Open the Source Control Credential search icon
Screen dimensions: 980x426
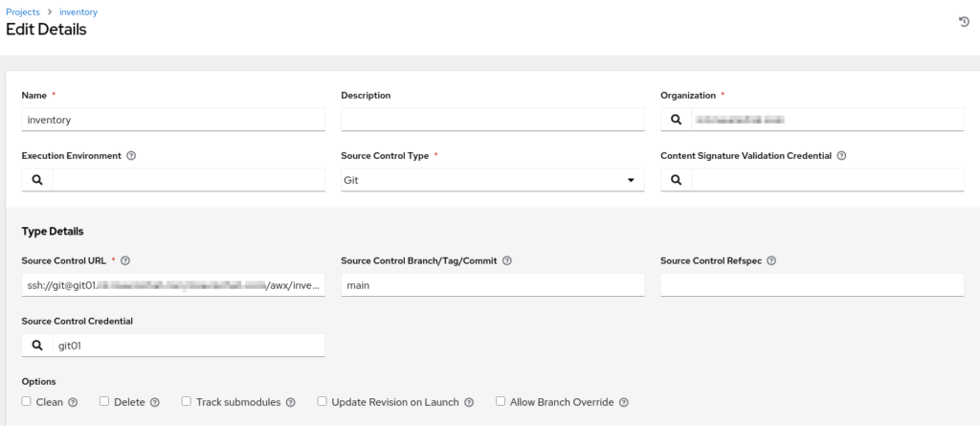(37, 345)
